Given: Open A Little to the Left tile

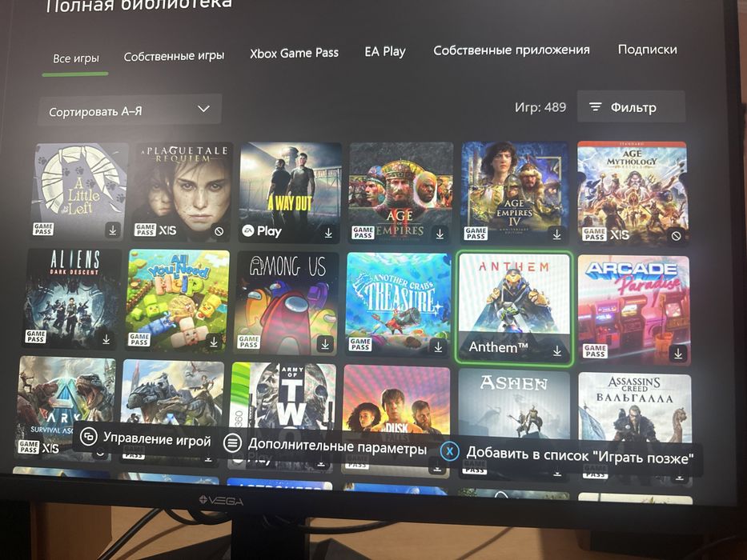Looking at the screenshot, I should click(x=80, y=190).
